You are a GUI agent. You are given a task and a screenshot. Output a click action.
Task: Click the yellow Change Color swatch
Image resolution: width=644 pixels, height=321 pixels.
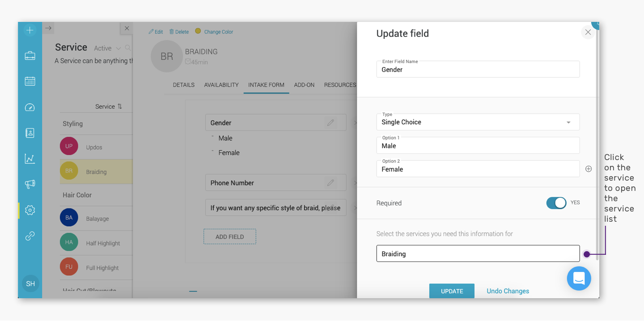tap(198, 31)
